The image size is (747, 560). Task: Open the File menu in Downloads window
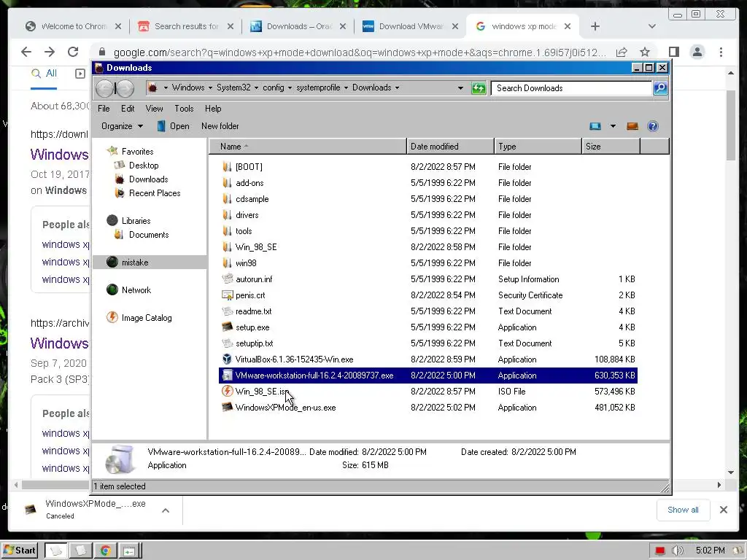click(104, 109)
